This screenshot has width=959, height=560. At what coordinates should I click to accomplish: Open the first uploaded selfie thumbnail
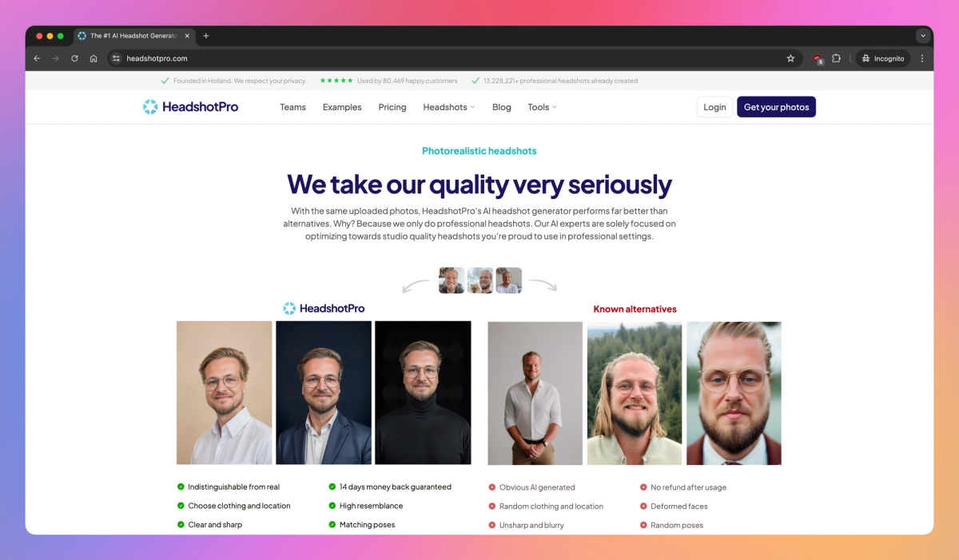tap(452, 280)
